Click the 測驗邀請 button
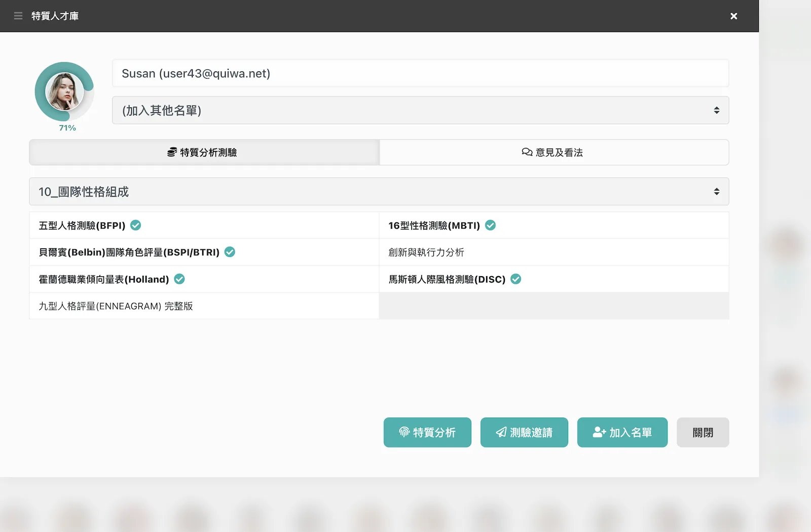 (x=524, y=433)
